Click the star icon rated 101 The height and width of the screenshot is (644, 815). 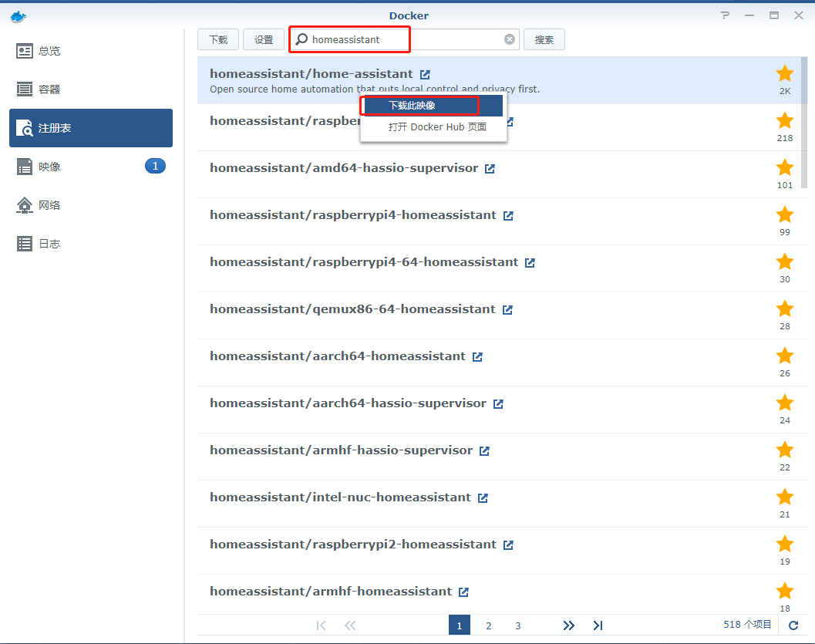[x=785, y=168]
